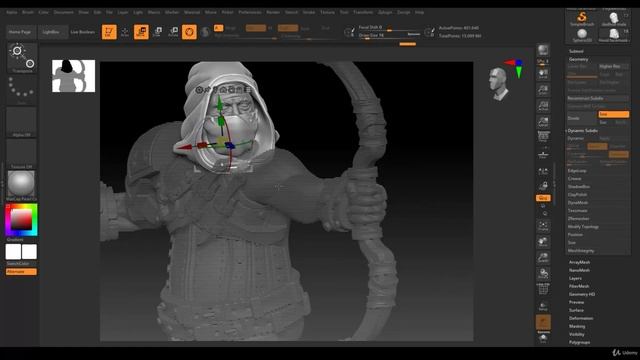
Task: Click the Reconstruct Subdiv button
Action: [598, 98]
